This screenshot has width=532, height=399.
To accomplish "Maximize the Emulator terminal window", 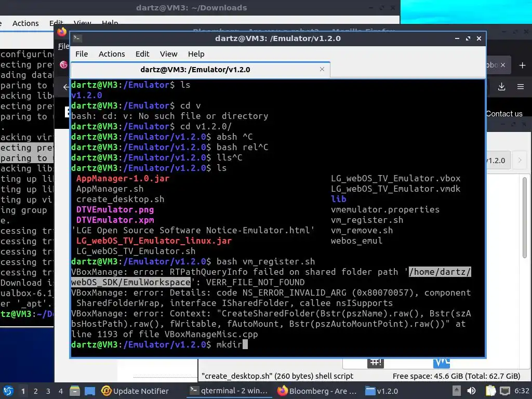I will click(468, 38).
